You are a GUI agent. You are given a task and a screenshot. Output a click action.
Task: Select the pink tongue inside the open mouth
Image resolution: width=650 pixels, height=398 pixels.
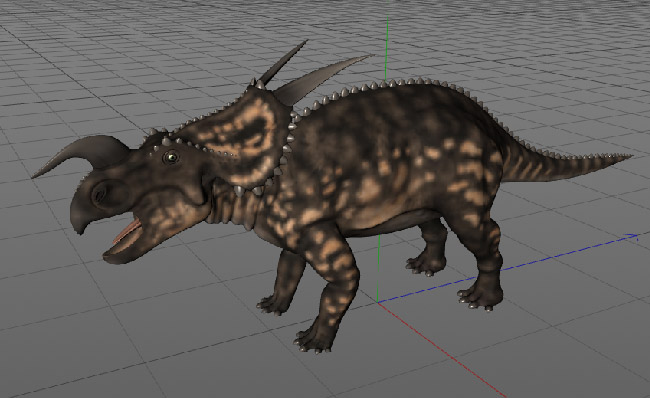click(x=128, y=231)
